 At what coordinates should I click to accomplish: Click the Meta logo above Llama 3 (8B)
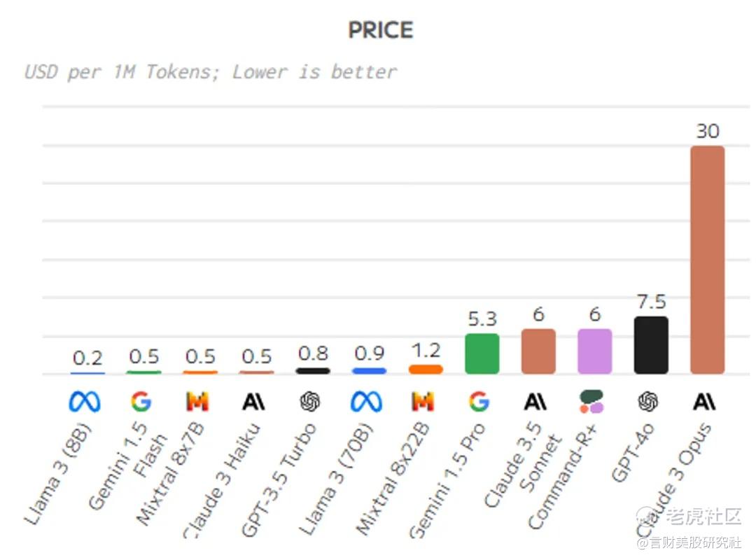click(x=85, y=401)
